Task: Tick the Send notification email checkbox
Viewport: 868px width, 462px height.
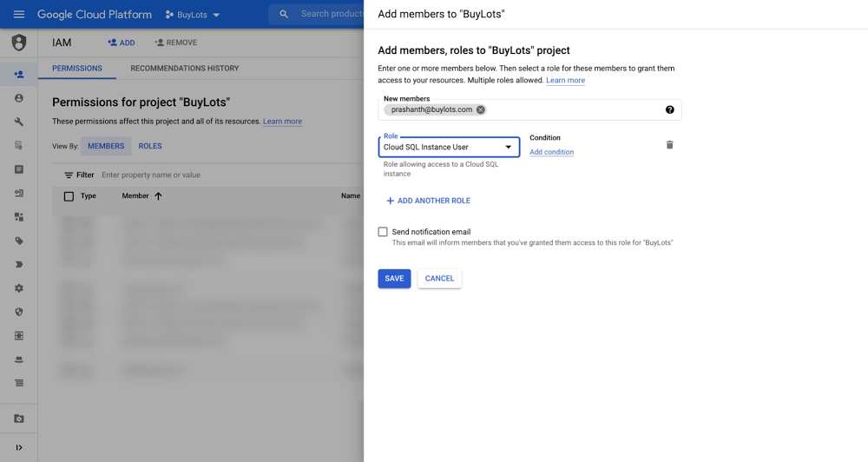Action: click(383, 232)
